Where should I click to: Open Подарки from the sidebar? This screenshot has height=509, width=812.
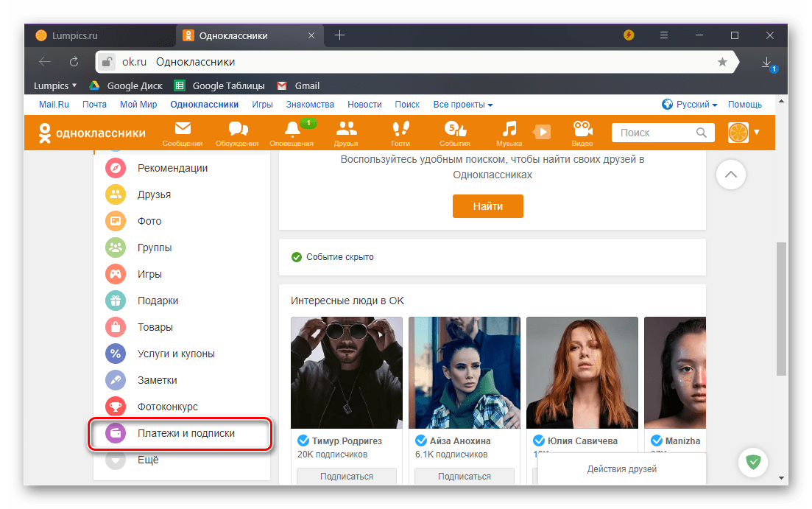(x=116, y=300)
